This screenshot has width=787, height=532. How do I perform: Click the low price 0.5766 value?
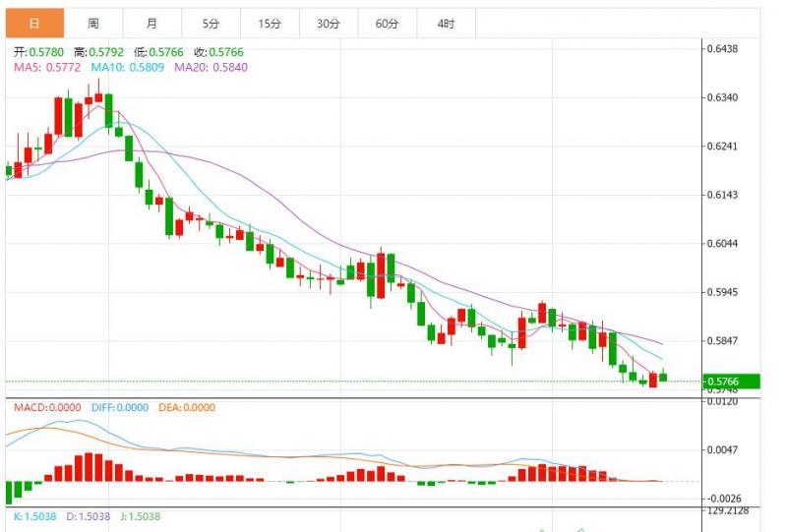(166, 52)
